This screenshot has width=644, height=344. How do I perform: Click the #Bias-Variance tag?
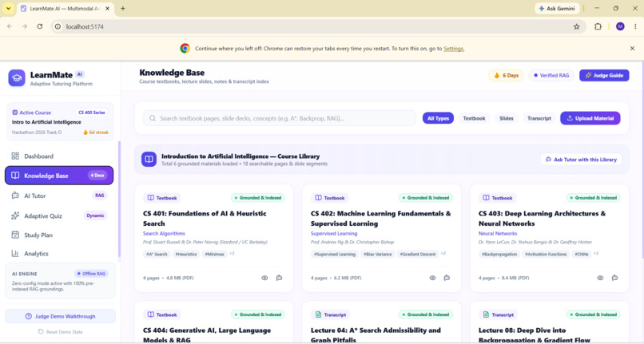pos(378,254)
